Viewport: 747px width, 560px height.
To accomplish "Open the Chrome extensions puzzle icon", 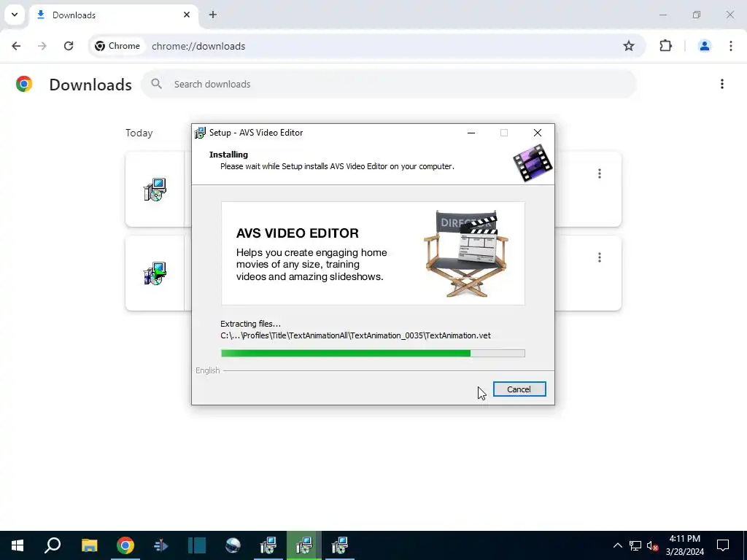I will point(665,46).
